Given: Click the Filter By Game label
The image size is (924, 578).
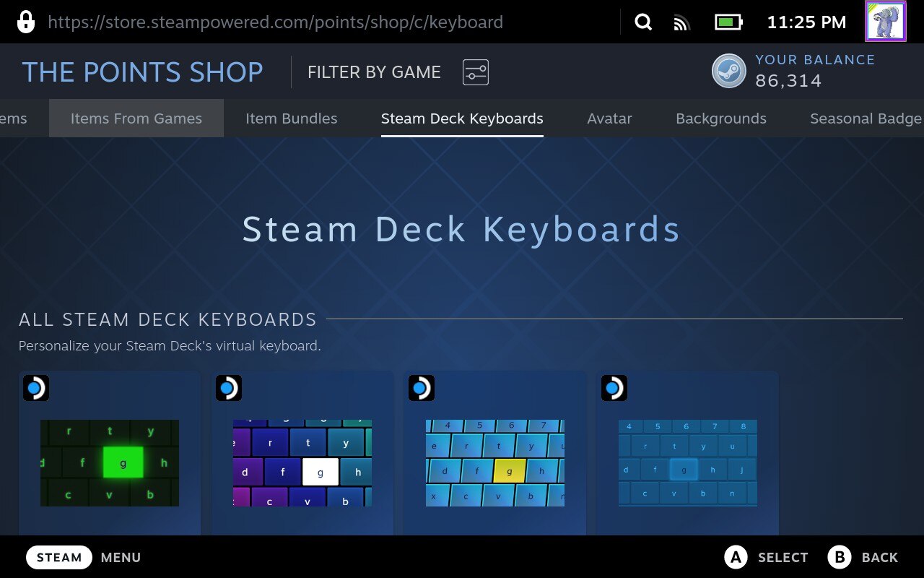Looking at the screenshot, I should 374,72.
